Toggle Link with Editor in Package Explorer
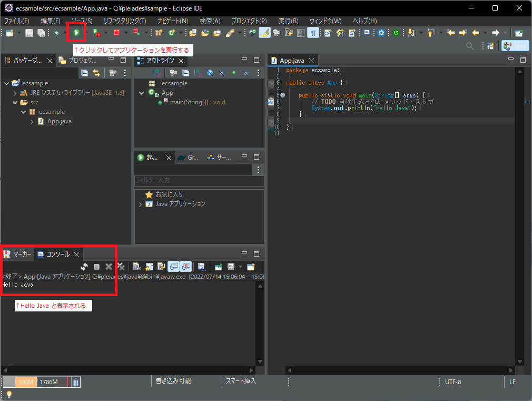Image resolution: width=532 pixels, height=401 pixels. click(x=97, y=73)
